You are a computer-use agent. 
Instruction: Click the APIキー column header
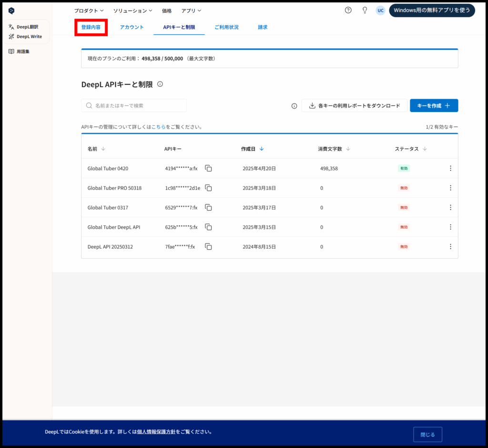click(x=173, y=149)
